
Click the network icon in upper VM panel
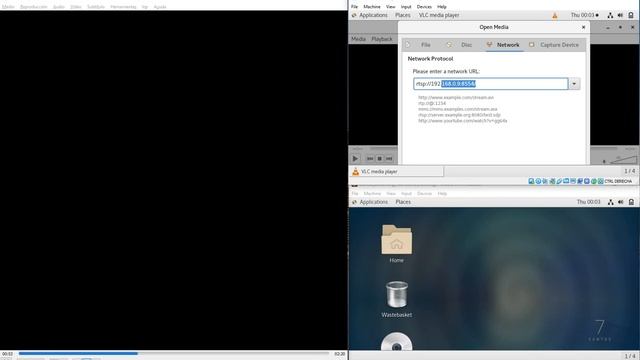pos(610,15)
